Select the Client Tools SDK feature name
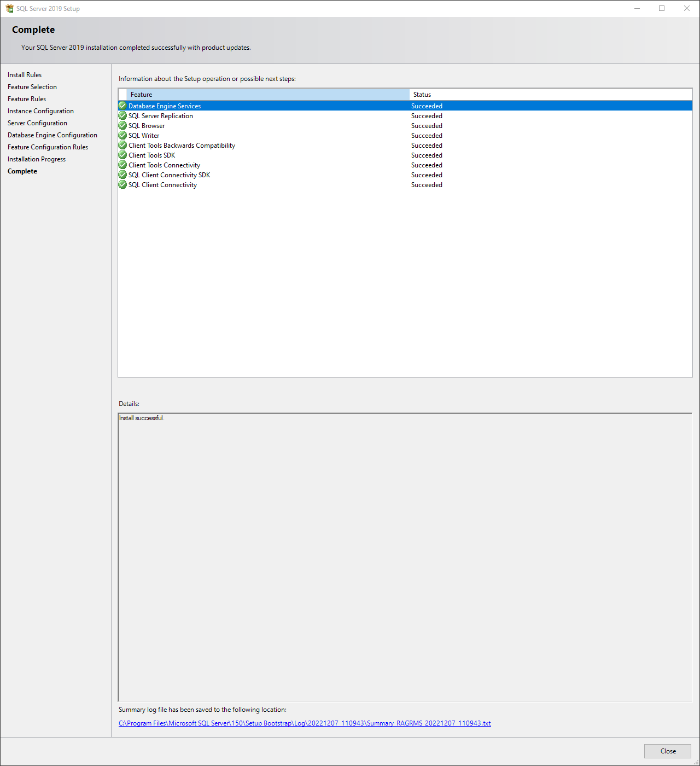This screenshot has height=766, width=700. [151, 155]
